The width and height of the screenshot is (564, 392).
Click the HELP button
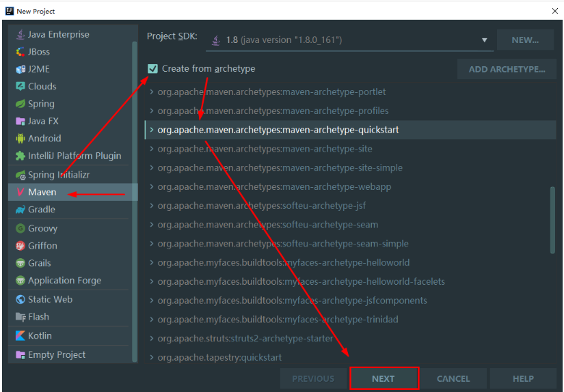pos(523,379)
